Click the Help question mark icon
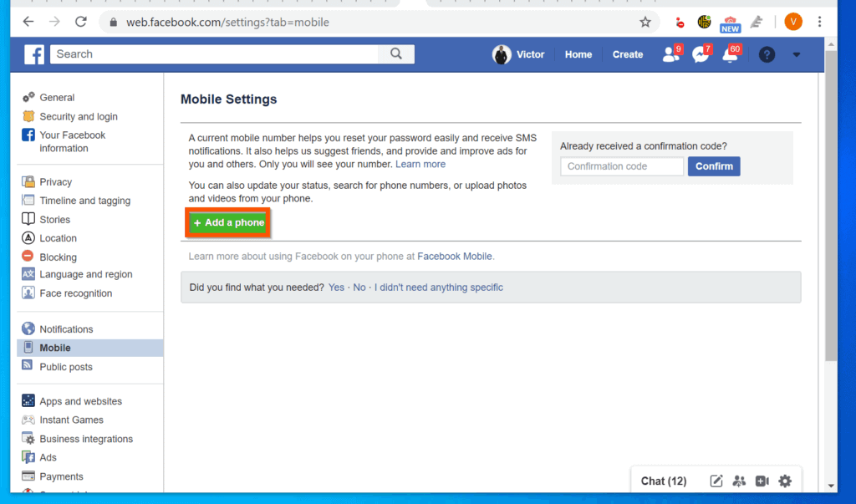This screenshot has width=856, height=504. 767,54
